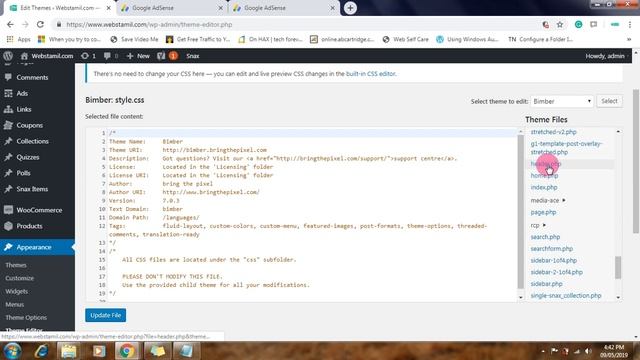Expand the rcp folder

click(538, 225)
